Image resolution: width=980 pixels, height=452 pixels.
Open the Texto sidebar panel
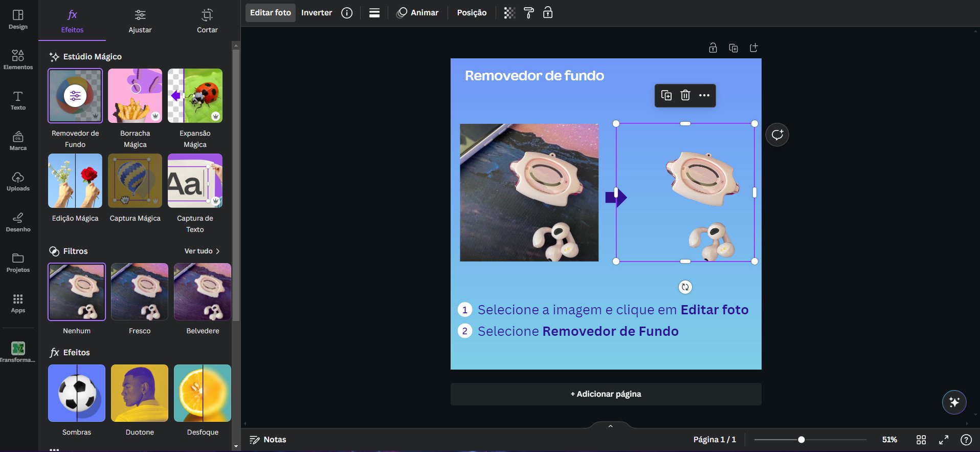tap(18, 100)
